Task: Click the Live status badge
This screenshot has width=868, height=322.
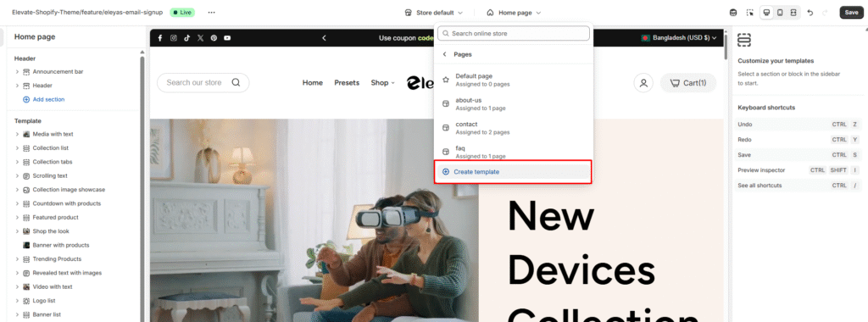Action: [x=182, y=12]
